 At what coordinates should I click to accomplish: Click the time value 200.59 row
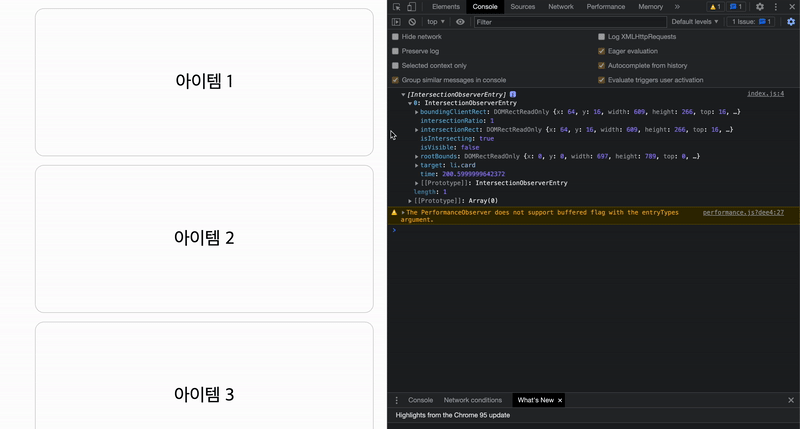(x=462, y=174)
